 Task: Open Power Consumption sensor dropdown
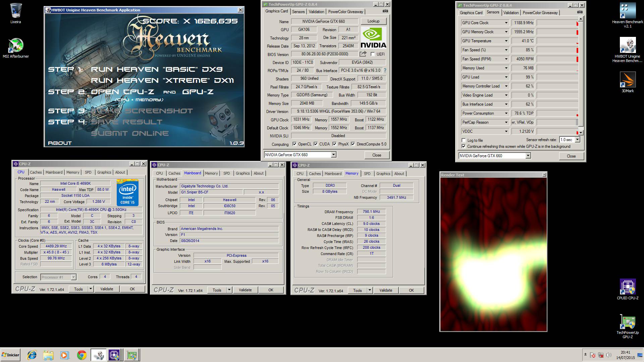tap(506, 113)
